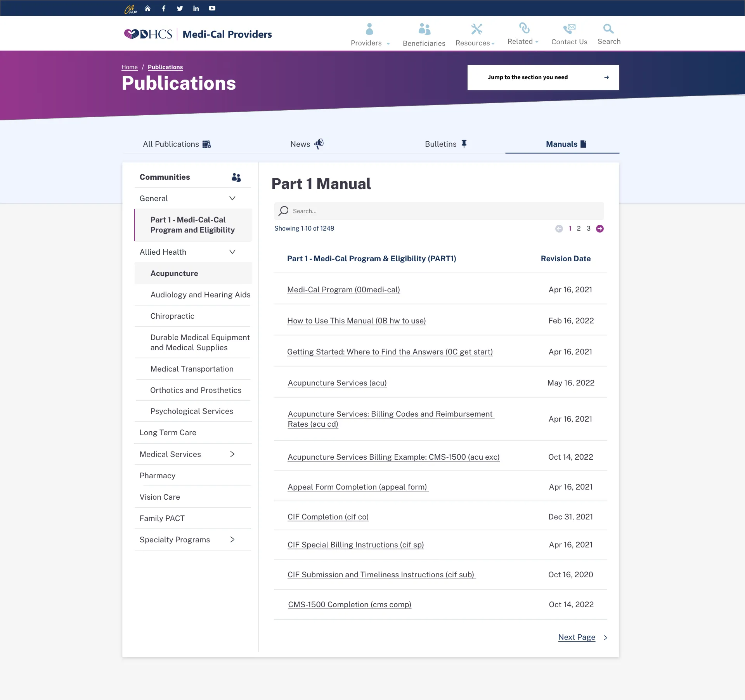The image size is (745, 700).
Task: Click the previous page arrow icon
Action: 559,229
